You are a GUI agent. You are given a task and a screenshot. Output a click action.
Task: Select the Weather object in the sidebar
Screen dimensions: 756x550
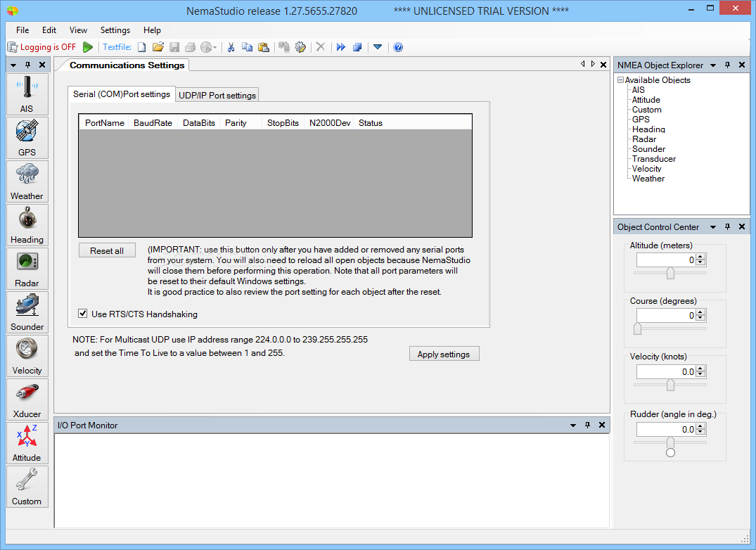pyautogui.click(x=27, y=181)
